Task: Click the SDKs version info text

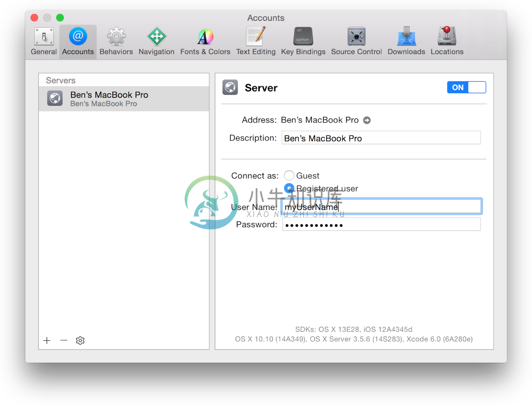Action: (x=354, y=329)
